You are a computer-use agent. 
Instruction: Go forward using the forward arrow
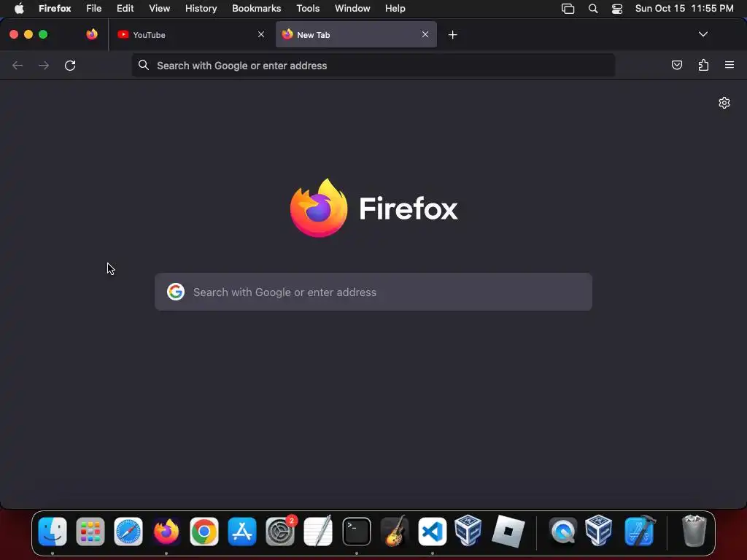point(44,65)
